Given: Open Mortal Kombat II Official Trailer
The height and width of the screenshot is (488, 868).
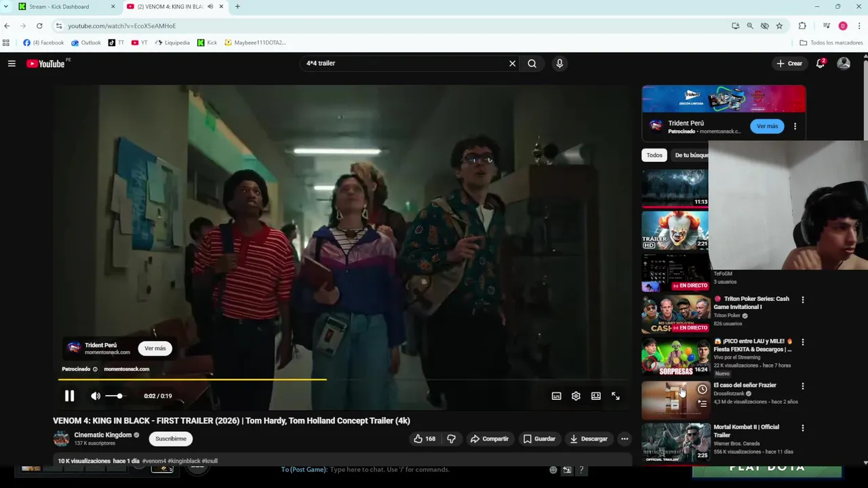Looking at the screenshot, I should (746, 431).
